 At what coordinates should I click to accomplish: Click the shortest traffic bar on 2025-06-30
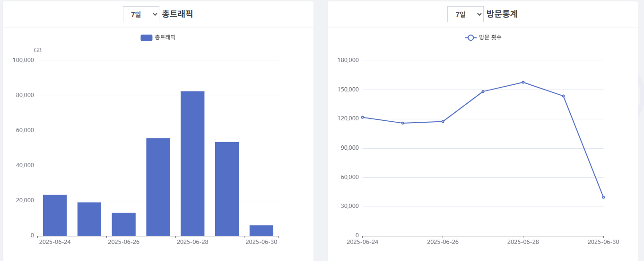261,230
